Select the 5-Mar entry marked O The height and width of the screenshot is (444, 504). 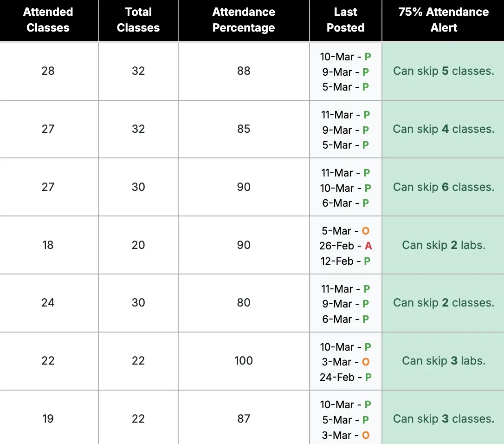click(346, 231)
